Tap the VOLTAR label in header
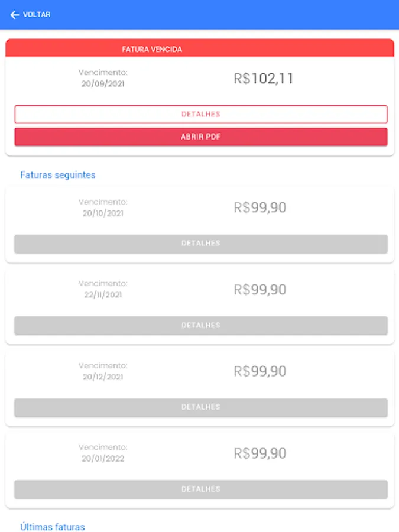Viewport: 399px width, 532px height. (37, 15)
